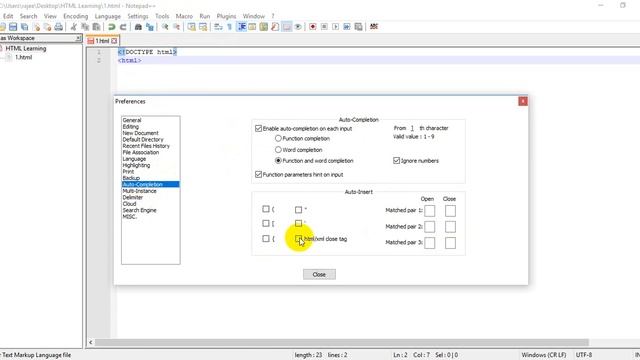Click the Close document toolbar icon
The height and width of the screenshot is (360, 640).
pos(37,27)
